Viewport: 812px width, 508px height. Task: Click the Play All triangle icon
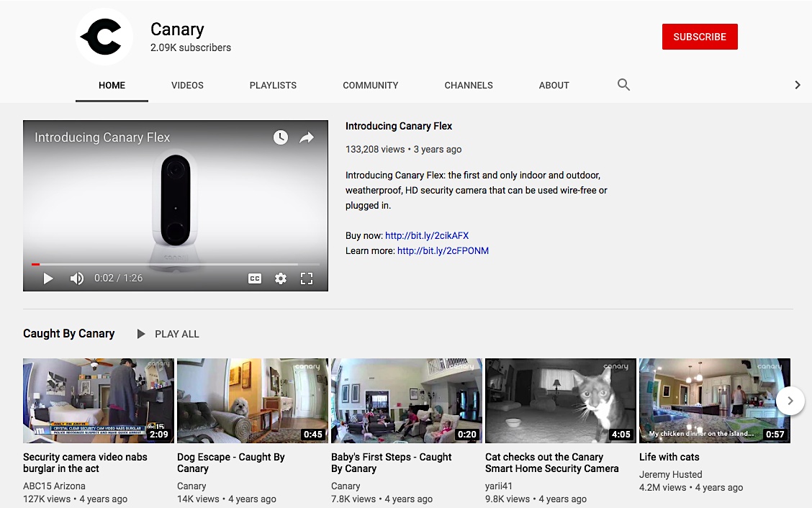coord(141,333)
